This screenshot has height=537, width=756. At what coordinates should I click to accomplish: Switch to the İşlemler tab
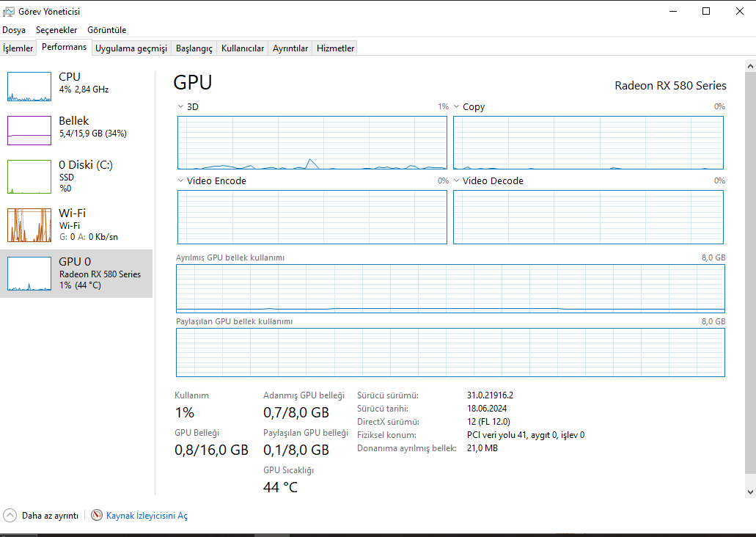[18, 48]
